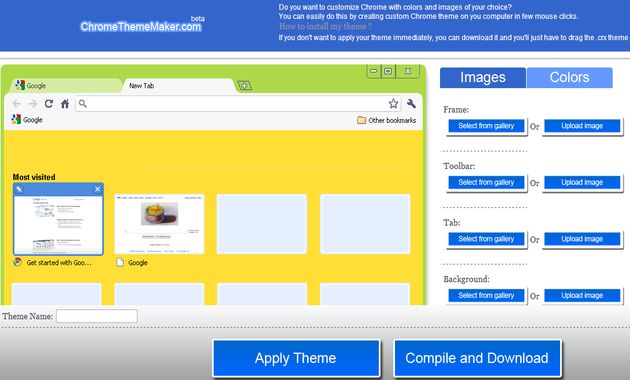This screenshot has width=630, height=380.
Task: Click the magnifier icon in address bar
Action: click(83, 104)
